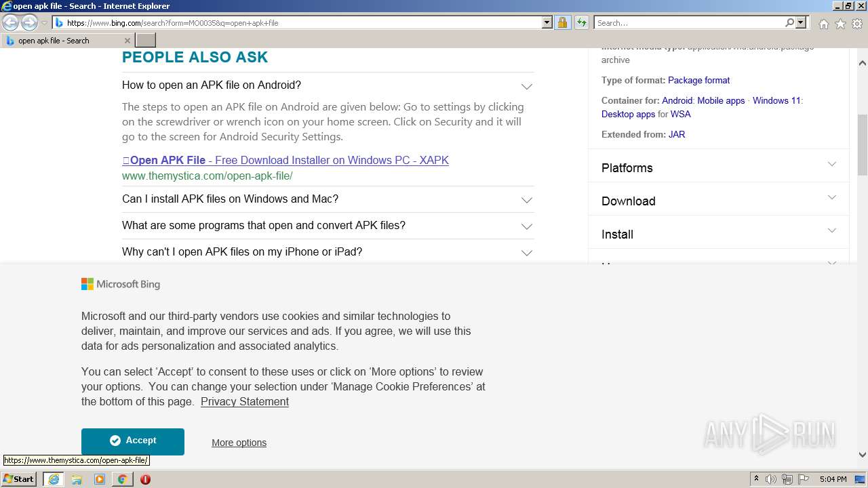The height and width of the screenshot is (488, 868).
Task: Click the scrollbar up arrow
Action: click(x=863, y=63)
